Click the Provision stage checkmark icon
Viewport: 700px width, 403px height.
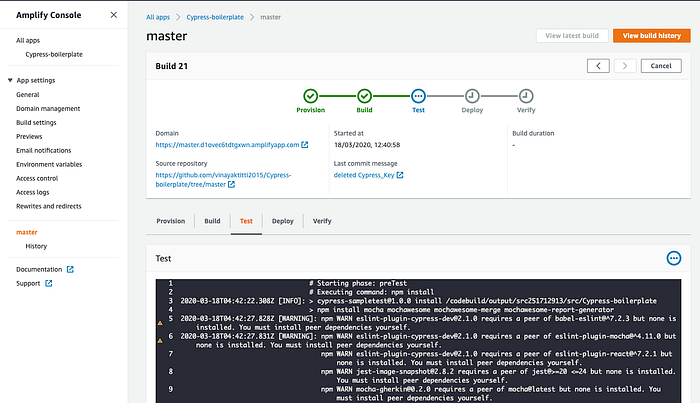[x=311, y=96]
